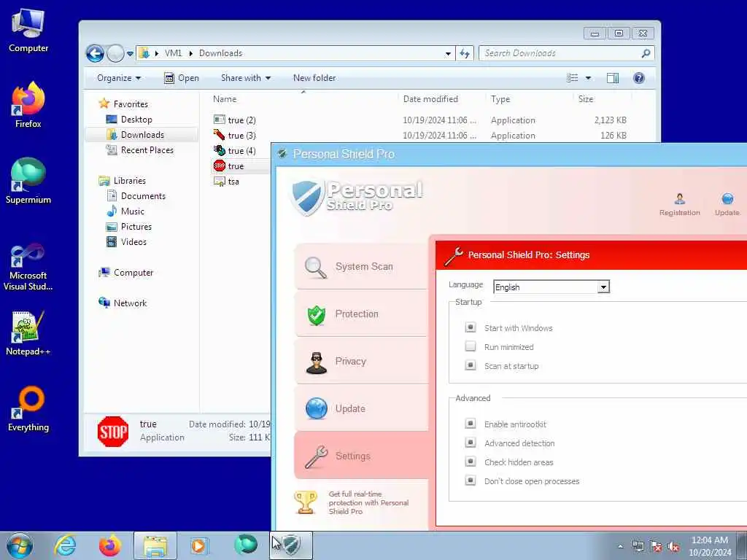Expand the view options dropdown arrow
This screenshot has width=747, height=560.
point(589,78)
